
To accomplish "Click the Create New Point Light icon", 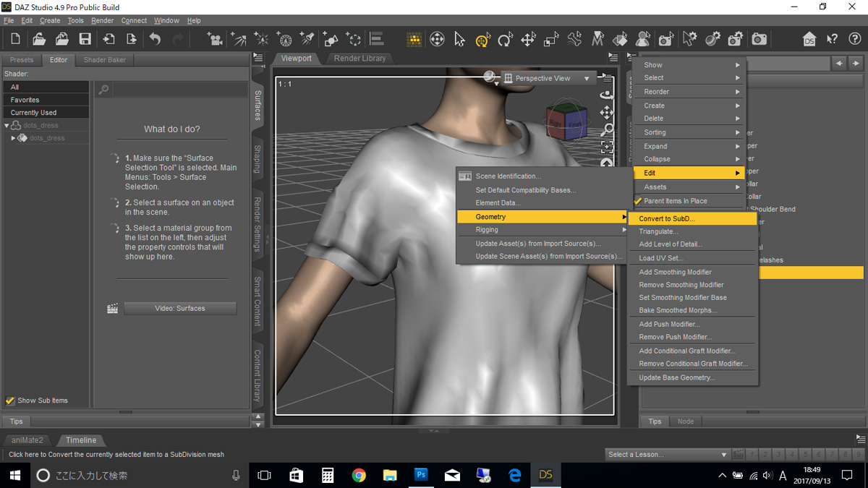I will [x=261, y=39].
